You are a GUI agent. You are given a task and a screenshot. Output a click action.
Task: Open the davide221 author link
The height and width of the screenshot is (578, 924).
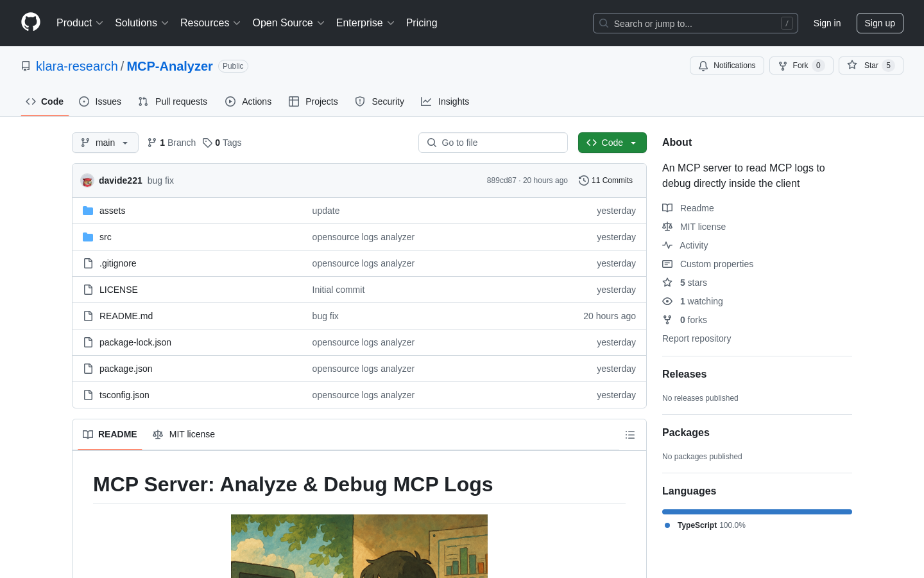pyautogui.click(x=121, y=180)
